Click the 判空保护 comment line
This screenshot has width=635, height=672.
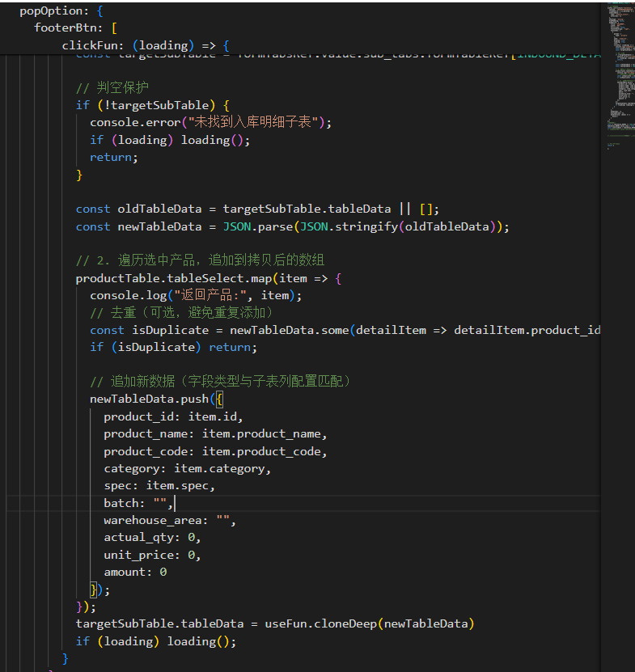[x=112, y=87]
